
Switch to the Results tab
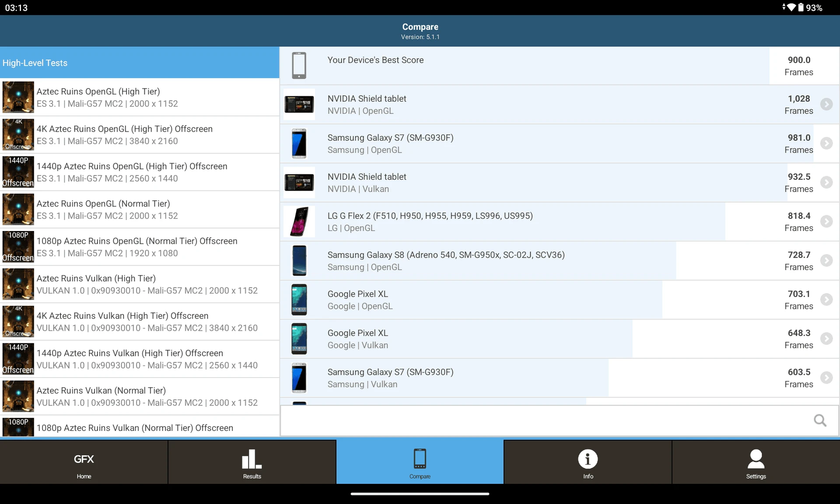coord(252,462)
